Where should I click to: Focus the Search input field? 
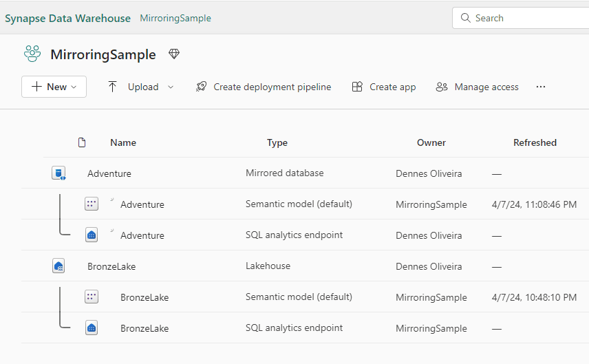pyautogui.click(x=521, y=18)
